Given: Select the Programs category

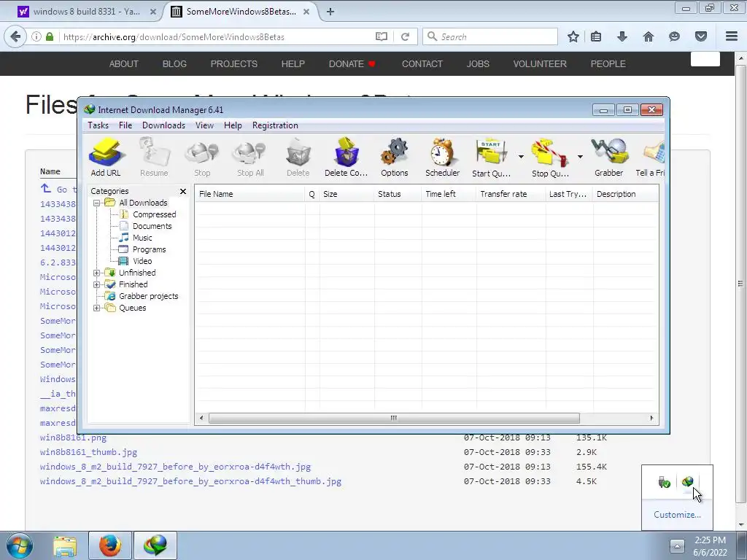Looking at the screenshot, I should [x=149, y=249].
